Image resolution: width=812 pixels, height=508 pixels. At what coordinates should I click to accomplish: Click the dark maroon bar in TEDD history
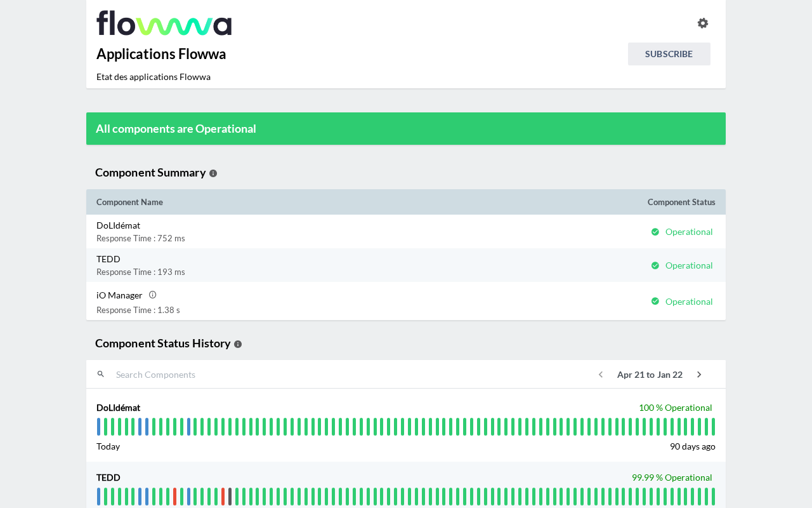coord(230,497)
